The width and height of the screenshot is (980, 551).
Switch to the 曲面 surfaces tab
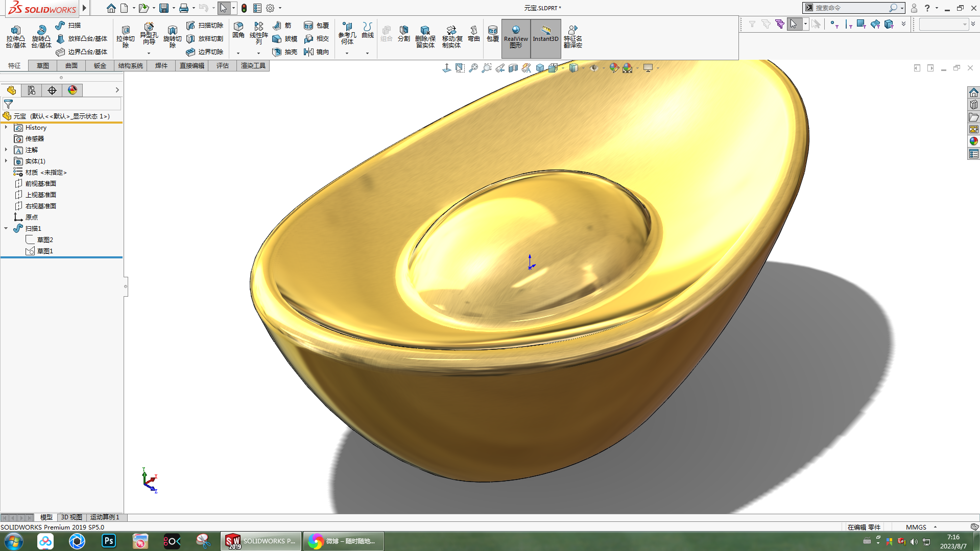(x=71, y=65)
